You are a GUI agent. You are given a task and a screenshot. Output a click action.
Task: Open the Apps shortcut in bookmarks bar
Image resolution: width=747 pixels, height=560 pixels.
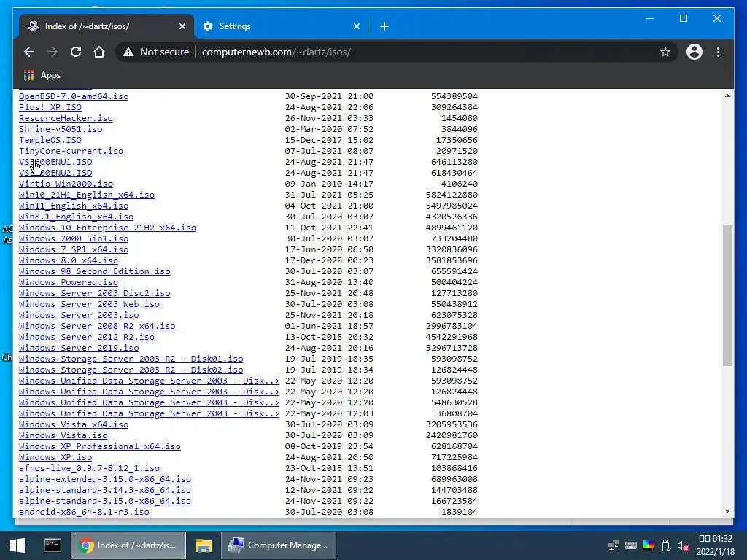(42, 75)
